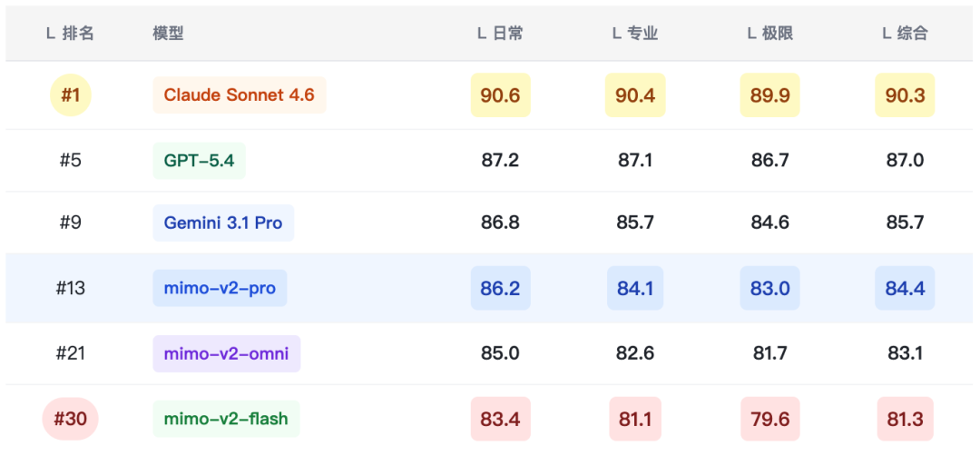Click the mimo-v2-pro model tag
This screenshot has height=466, width=980.
point(220,288)
